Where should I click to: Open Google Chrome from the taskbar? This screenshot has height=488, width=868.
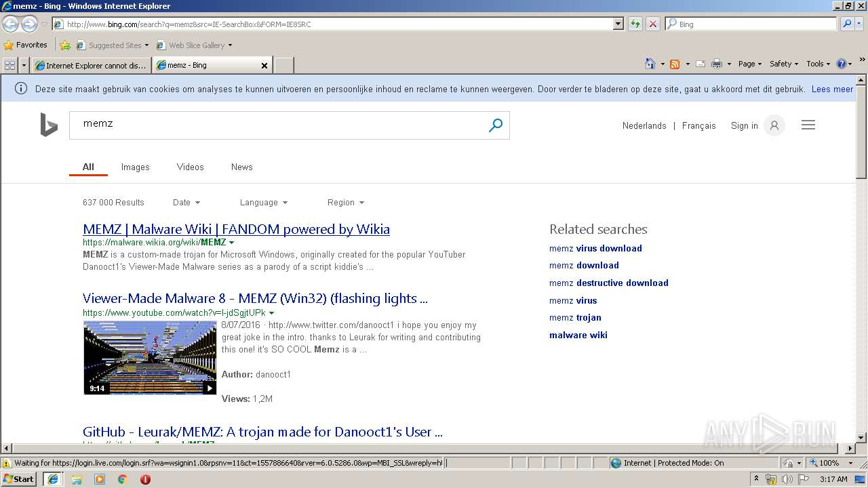pyautogui.click(x=123, y=479)
